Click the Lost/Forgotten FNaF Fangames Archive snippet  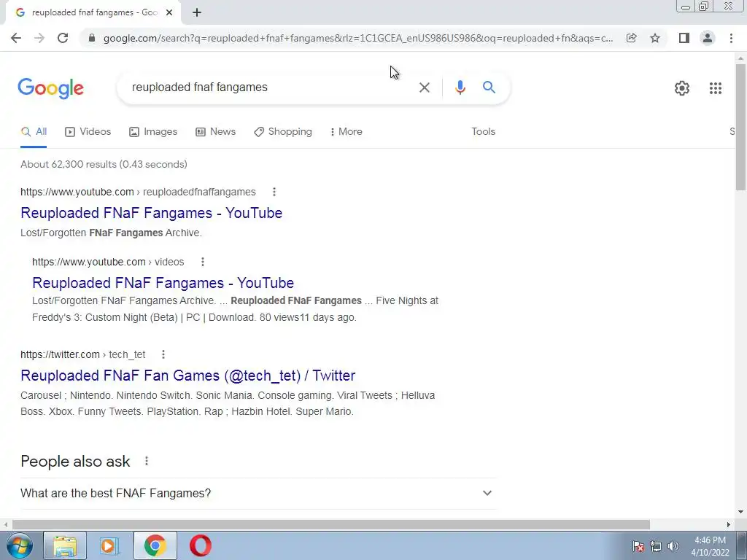click(111, 233)
